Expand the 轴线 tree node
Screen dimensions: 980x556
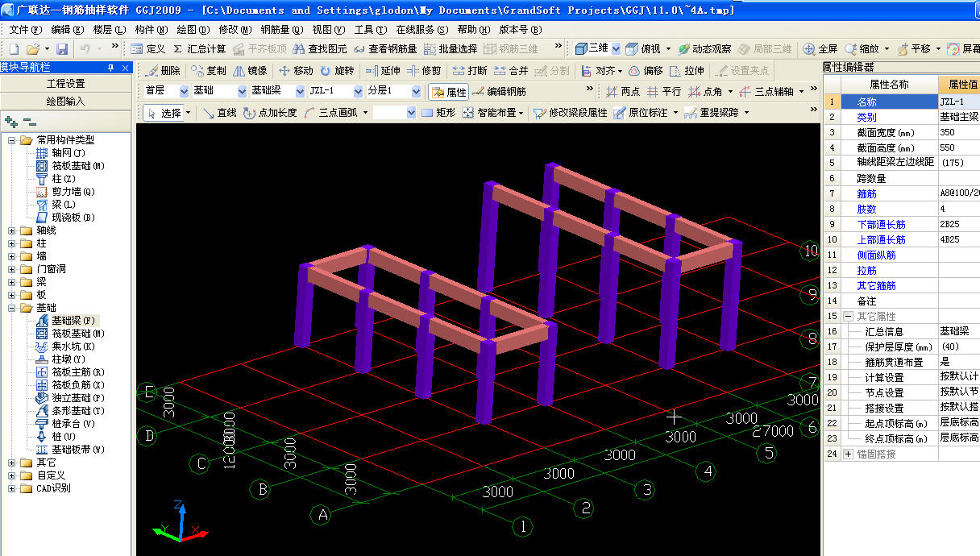[x=12, y=230]
